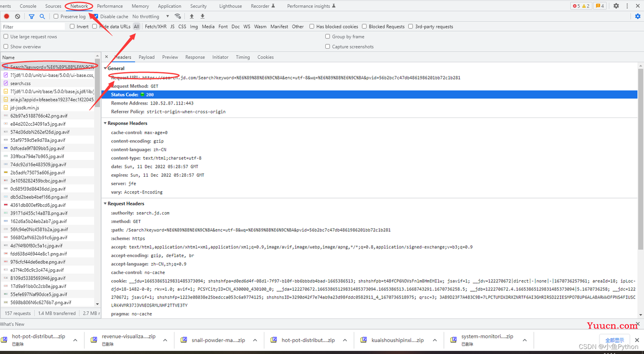Open the DevTools three-dot customize menu
This screenshot has width=644, height=354.
point(627,6)
